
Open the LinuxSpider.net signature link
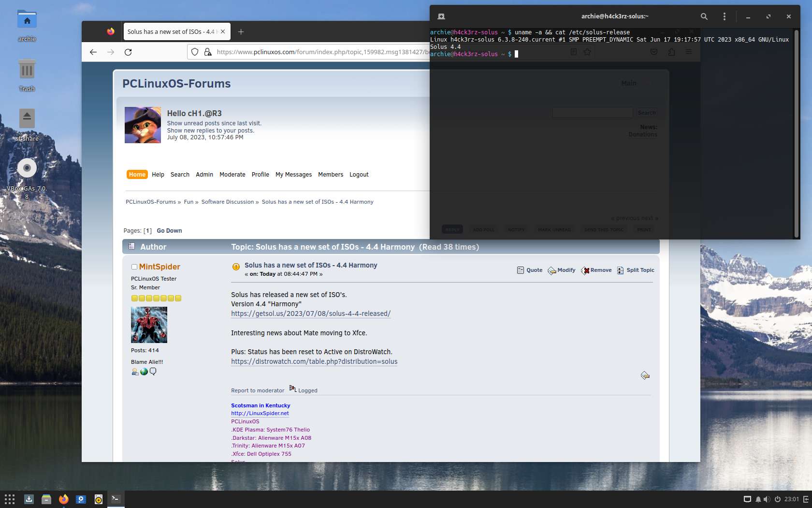coord(260,413)
